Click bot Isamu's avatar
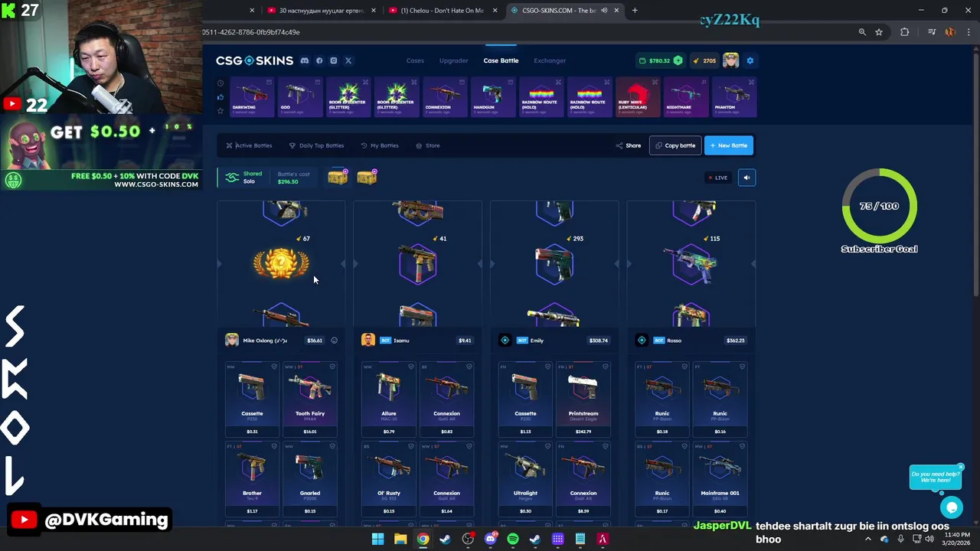This screenshot has width=980, height=551. (368, 341)
